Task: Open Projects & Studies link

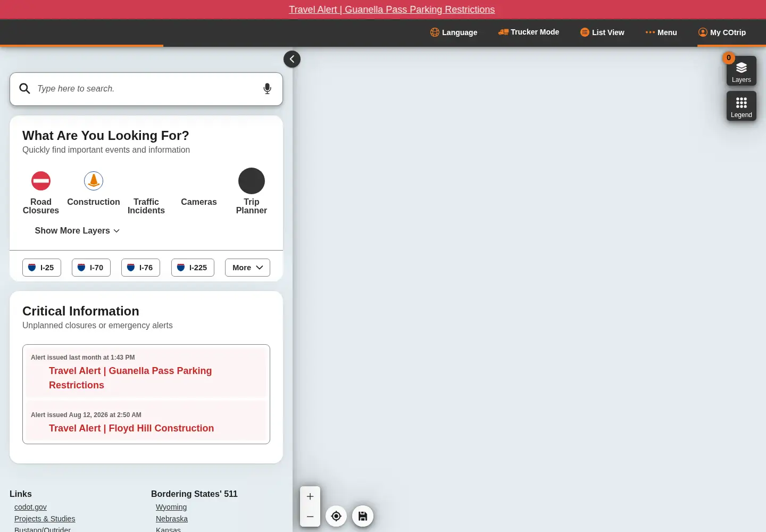Action: (x=45, y=519)
